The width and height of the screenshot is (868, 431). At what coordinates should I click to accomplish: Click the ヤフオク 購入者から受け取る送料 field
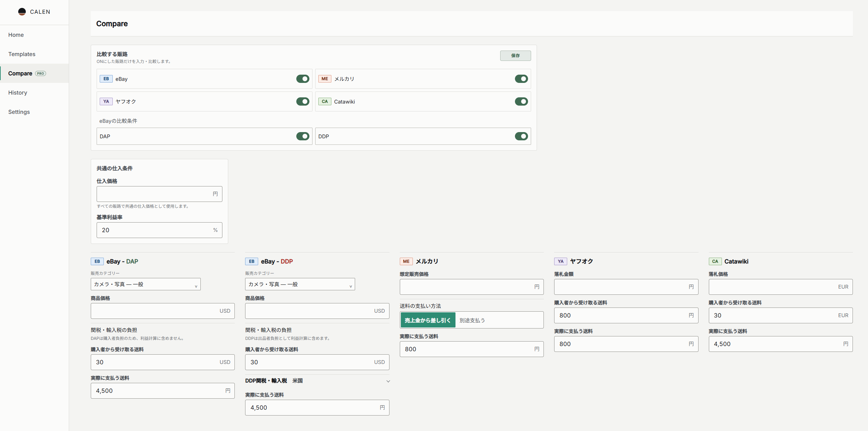626,315
